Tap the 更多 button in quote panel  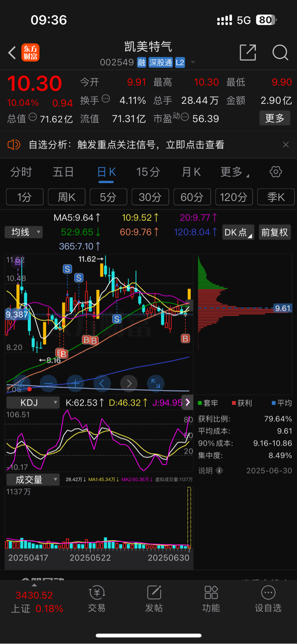point(275,118)
